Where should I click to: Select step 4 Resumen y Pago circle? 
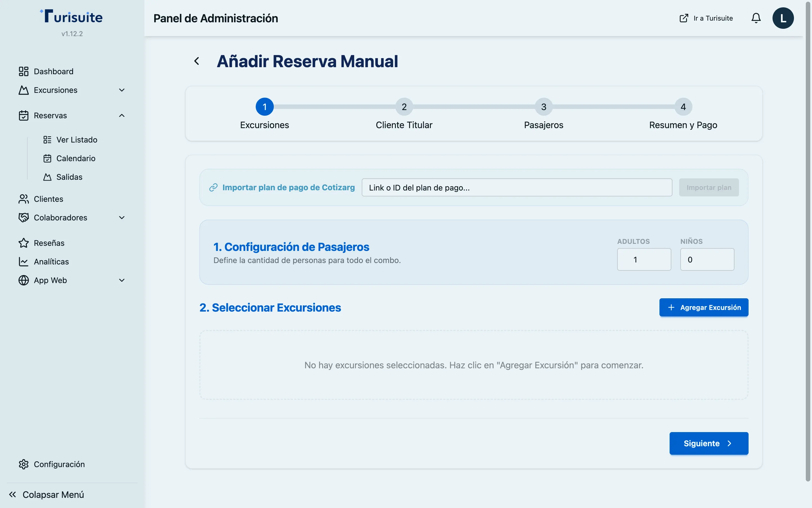click(683, 107)
